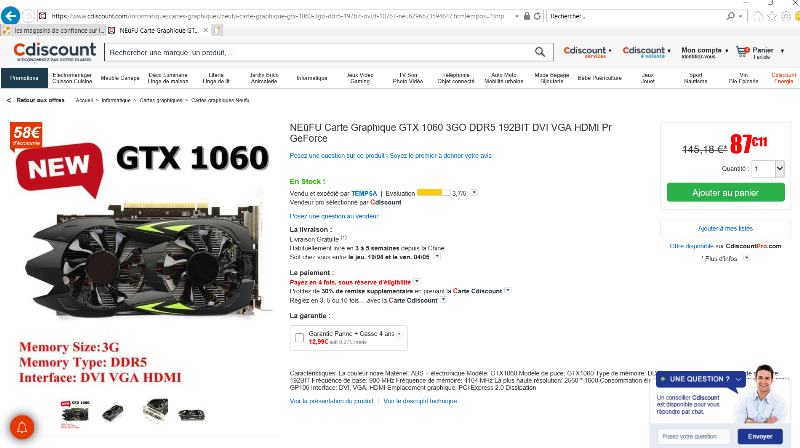Select the second product thumbnail image

point(113,412)
